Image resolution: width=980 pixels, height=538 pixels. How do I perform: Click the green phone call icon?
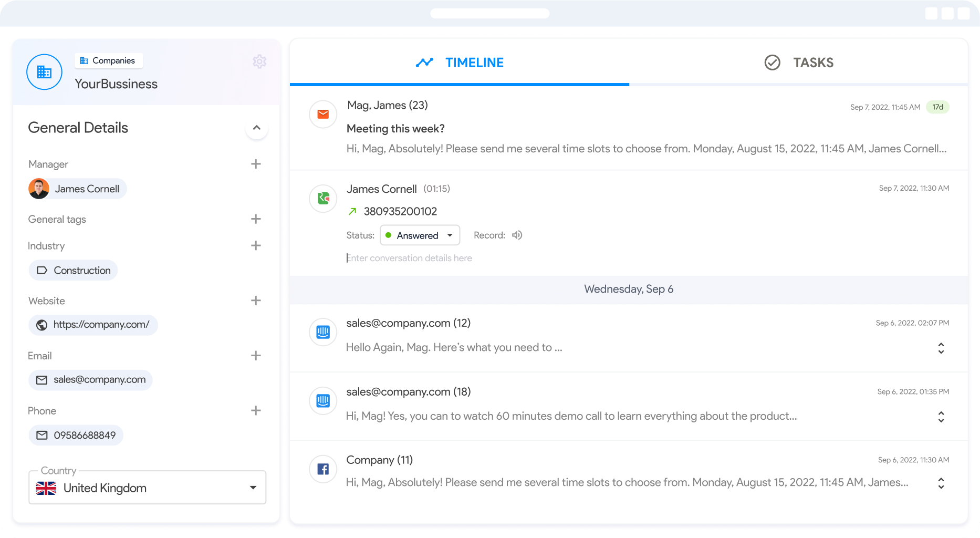click(323, 198)
